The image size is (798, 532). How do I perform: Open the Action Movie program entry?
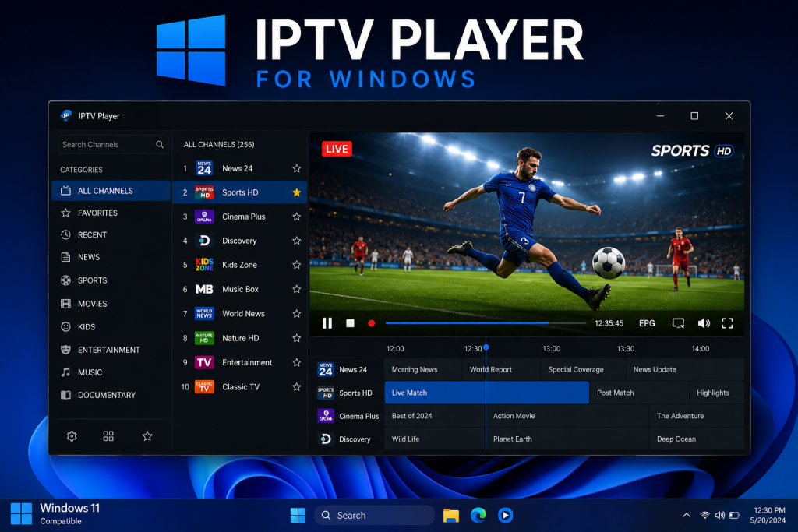click(x=567, y=416)
